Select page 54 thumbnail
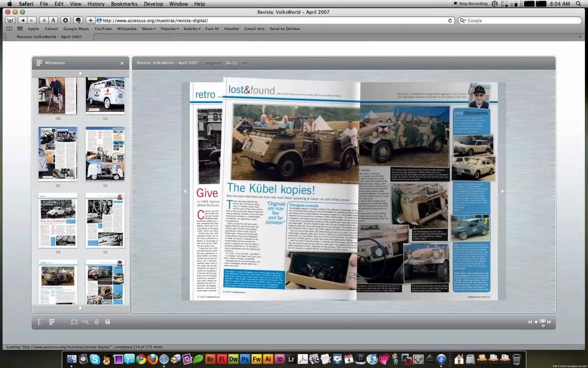Viewport: 588px width, 368px height. [x=58, y=220]
